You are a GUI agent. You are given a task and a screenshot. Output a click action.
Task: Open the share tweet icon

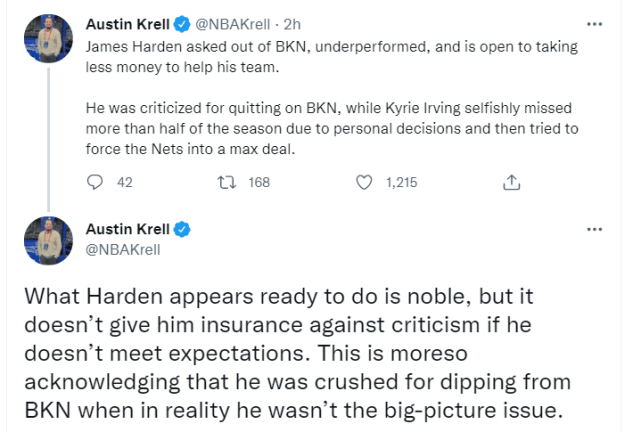point(511,182)
